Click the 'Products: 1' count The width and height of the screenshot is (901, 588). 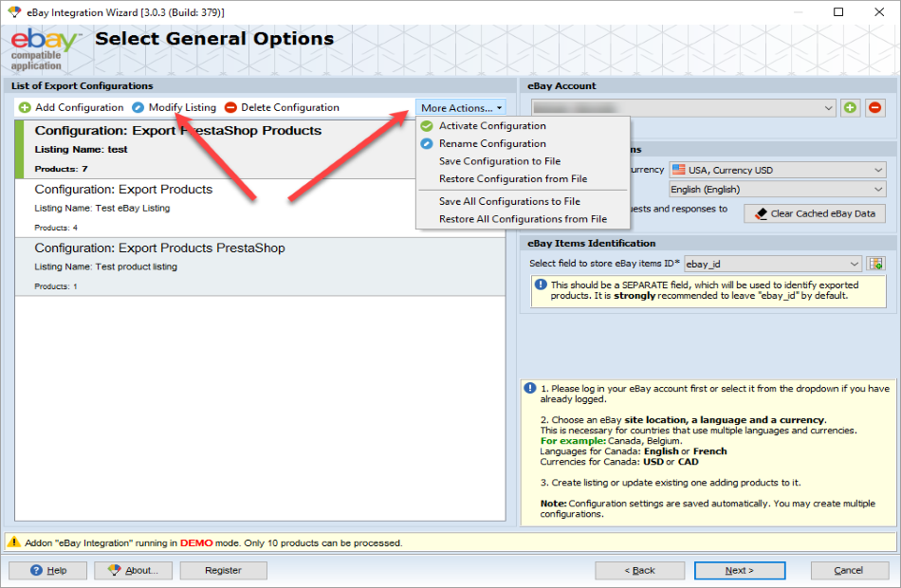[56, 286]
